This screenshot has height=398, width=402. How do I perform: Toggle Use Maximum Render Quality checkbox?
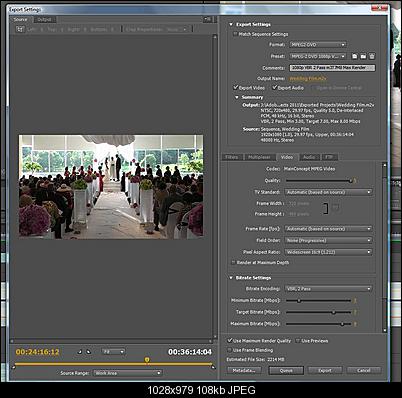230,341
